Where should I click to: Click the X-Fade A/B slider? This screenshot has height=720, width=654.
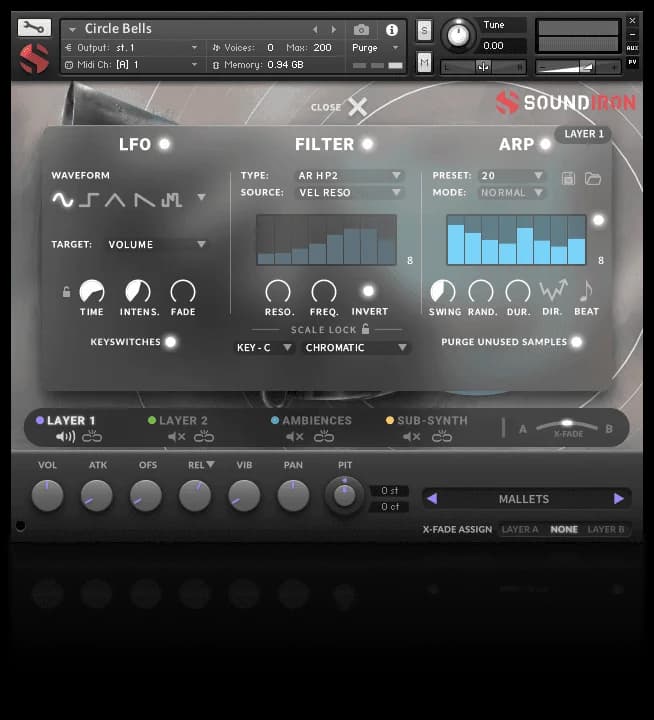[x=567, y=426]
